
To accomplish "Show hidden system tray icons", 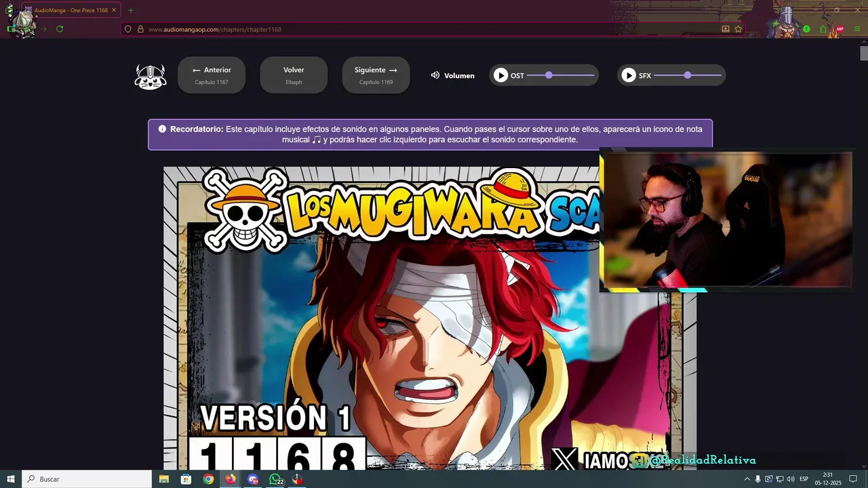I will point(747,479).
